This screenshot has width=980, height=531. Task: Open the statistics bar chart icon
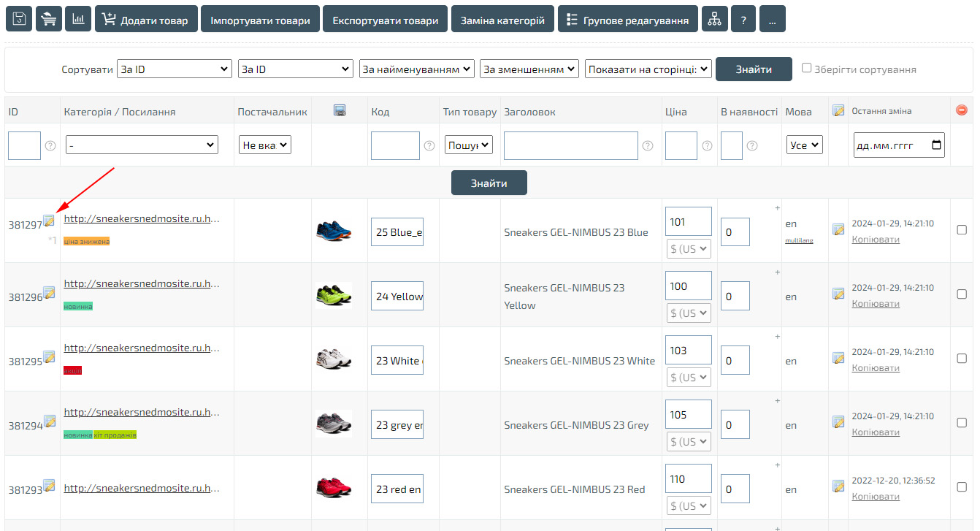click(77, 20)
